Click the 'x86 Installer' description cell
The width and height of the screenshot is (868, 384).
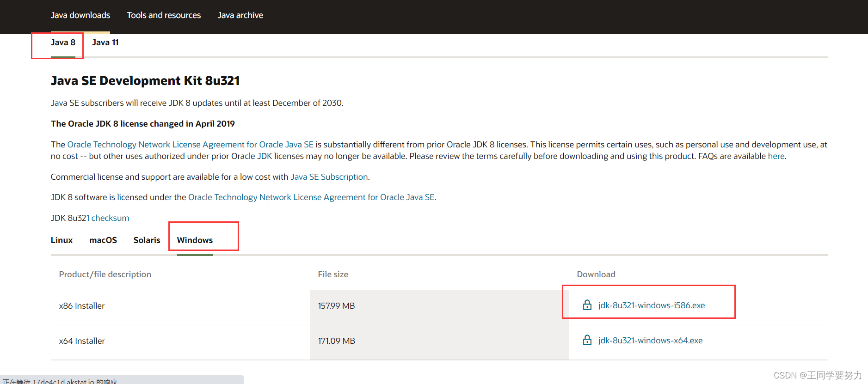click(x=180, y=307)
